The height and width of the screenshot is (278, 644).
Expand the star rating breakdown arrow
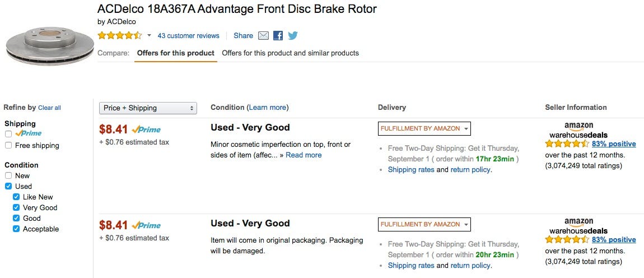149,36
